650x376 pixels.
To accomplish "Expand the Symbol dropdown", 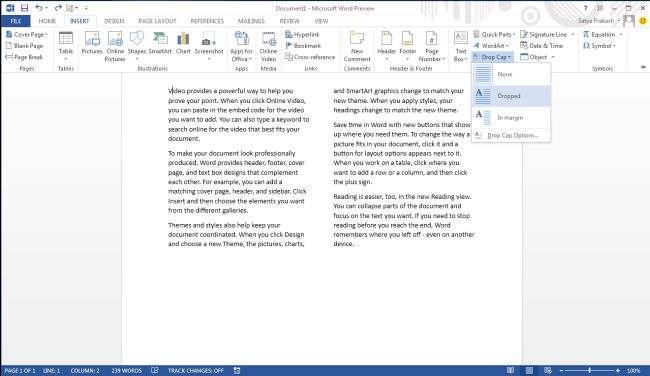I will [614, 46].
